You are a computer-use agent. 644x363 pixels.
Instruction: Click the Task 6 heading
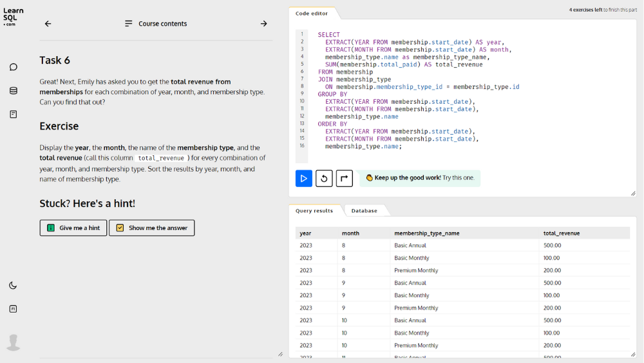[55, 61]
